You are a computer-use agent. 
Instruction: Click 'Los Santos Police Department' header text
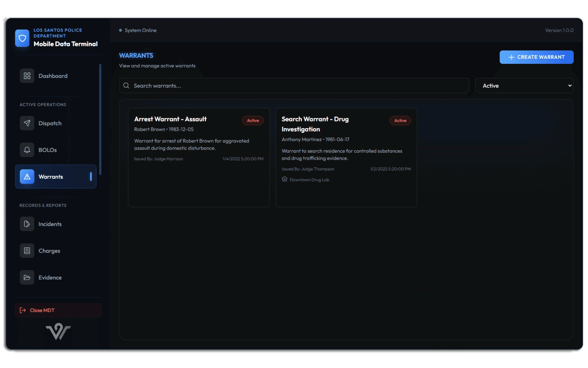(58, 33)
